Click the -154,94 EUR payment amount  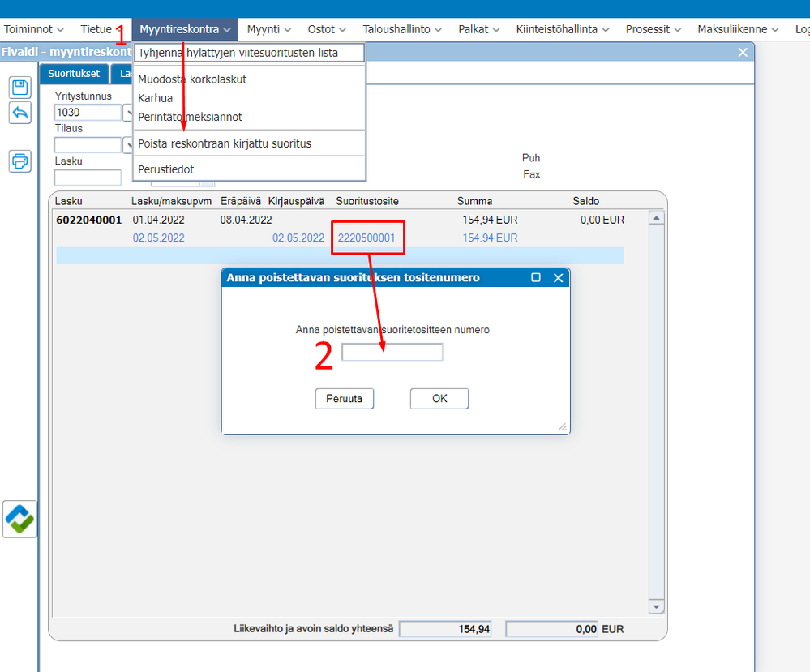(488, 238)
